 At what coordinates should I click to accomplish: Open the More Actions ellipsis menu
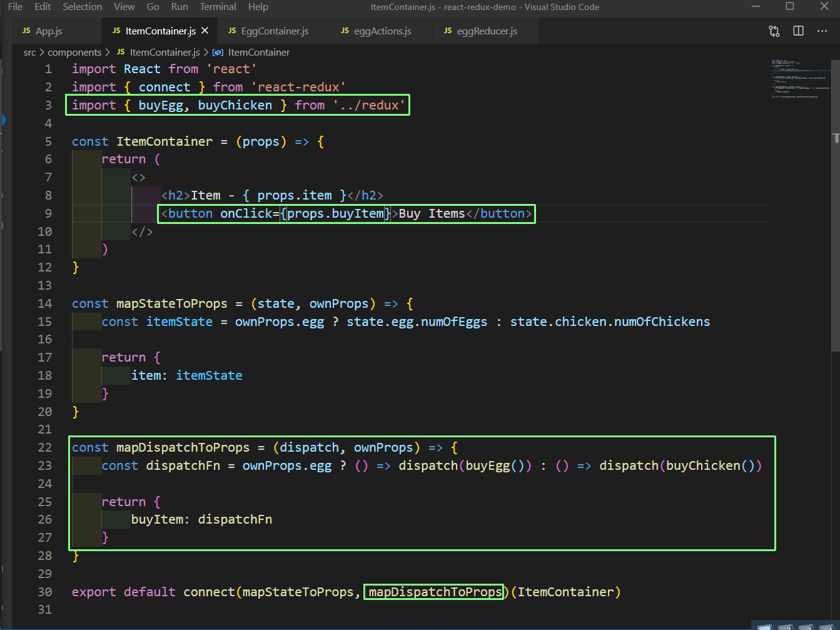pos(822,31)
